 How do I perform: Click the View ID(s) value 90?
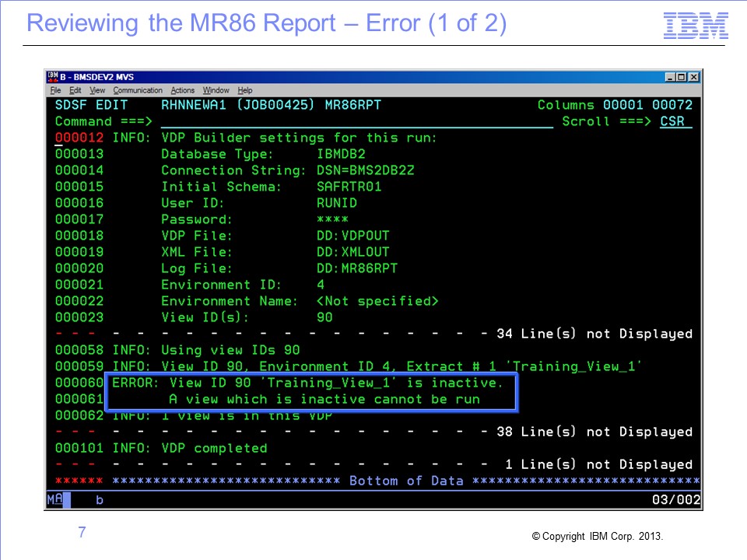click(x=324, y=317)
